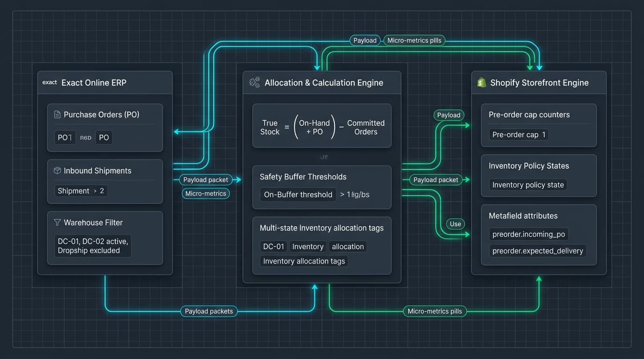644x359 pixels.
Task: Click the Metafield attributes heading
Action: point(523,216)
